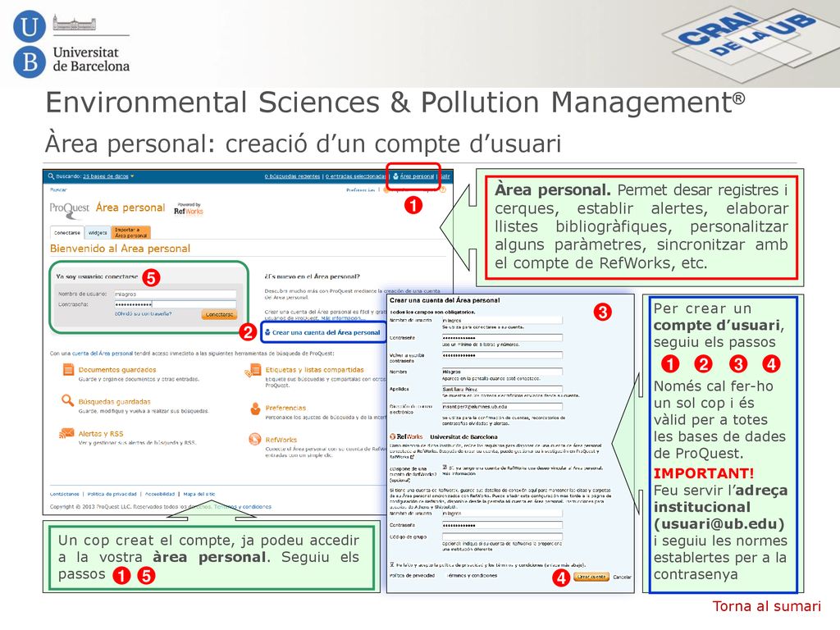Image resolution: width=840 pixels, height=630 pixels.
Task: Click the 'Nombre de usuario' login field
Action: click(x=176, y=294)
